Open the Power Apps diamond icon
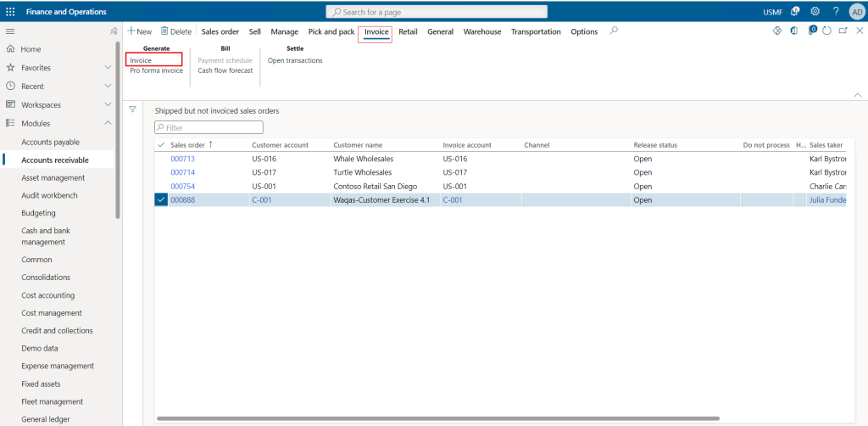 click(x=776, y=31)
